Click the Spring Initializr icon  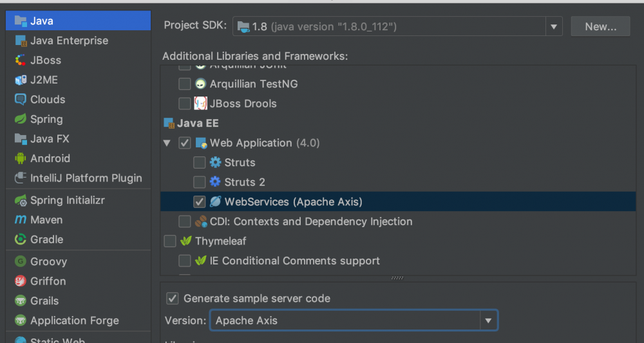[x=21, y=200]
